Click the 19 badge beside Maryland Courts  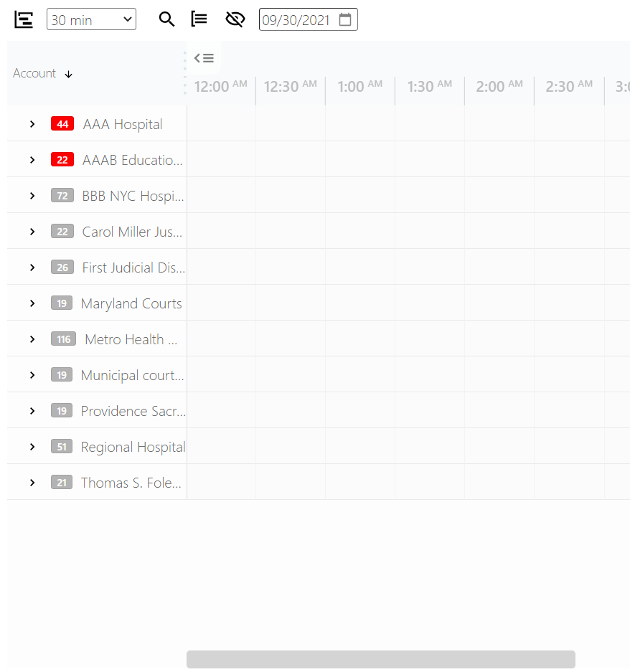pyautogui.click(x=61, y=303)
